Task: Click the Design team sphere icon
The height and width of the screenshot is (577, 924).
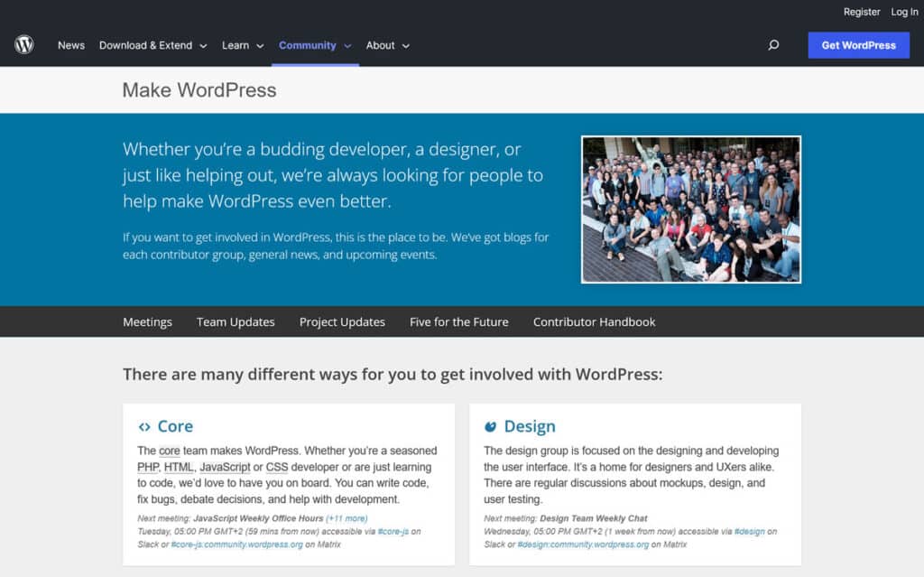Action: point(492,426)
